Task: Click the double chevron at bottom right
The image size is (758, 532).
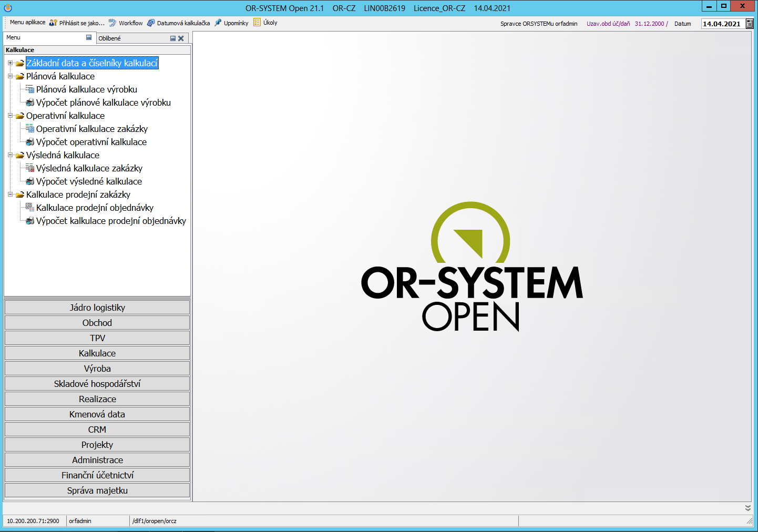Action: 747,508
